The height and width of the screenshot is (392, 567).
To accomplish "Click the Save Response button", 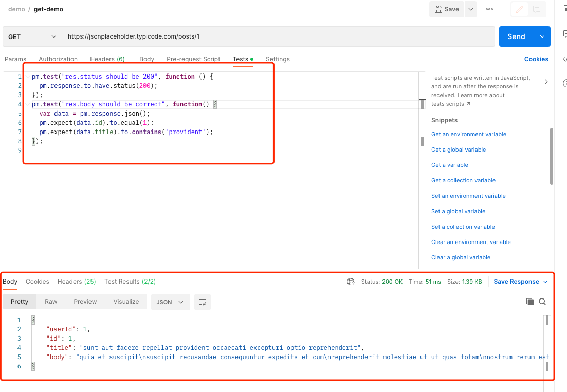I will point(517,282).
